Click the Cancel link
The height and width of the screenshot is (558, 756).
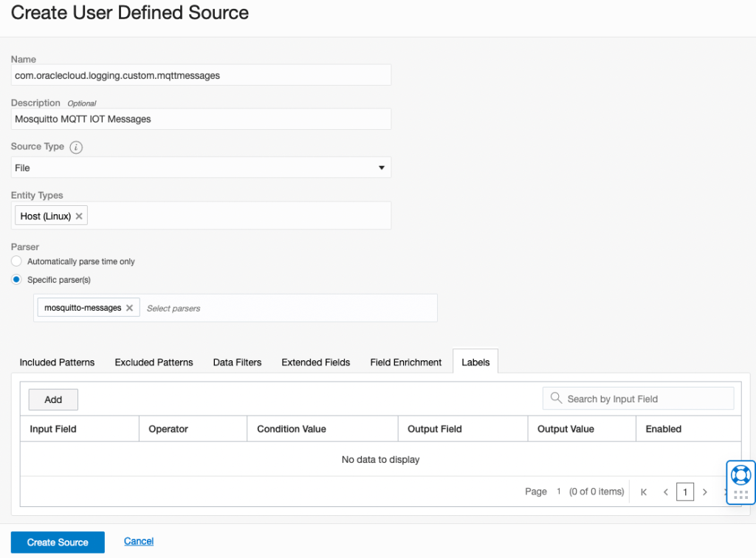pos(139,541)
